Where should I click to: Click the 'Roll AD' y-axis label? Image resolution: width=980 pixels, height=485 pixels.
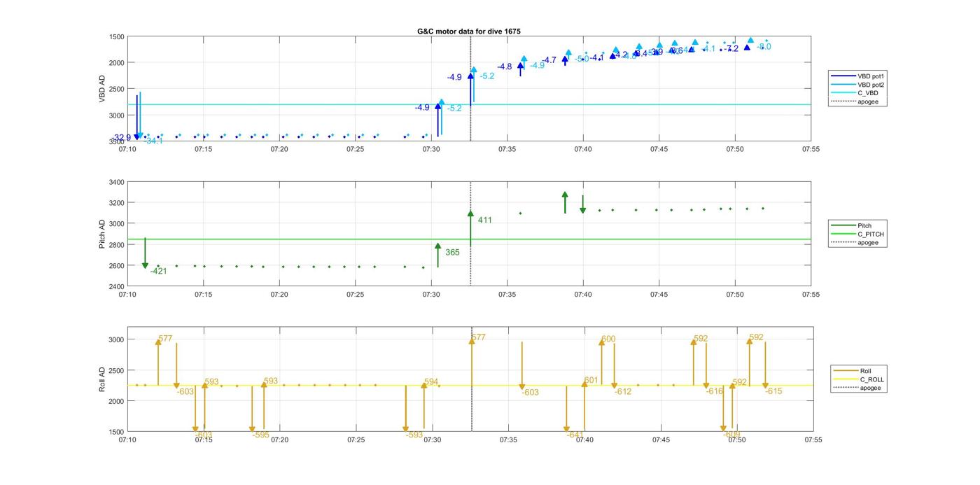pos(102,379)
